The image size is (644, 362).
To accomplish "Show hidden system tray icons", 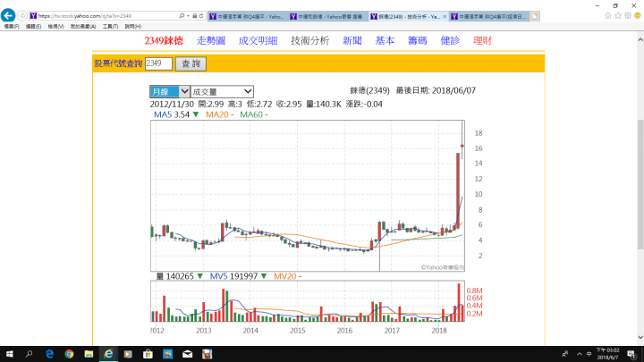I will coord(579,354).
